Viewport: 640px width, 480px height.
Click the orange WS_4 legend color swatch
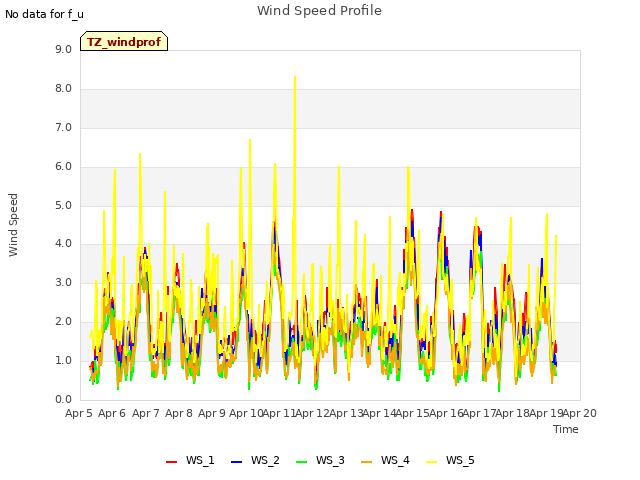click(366, 462)
